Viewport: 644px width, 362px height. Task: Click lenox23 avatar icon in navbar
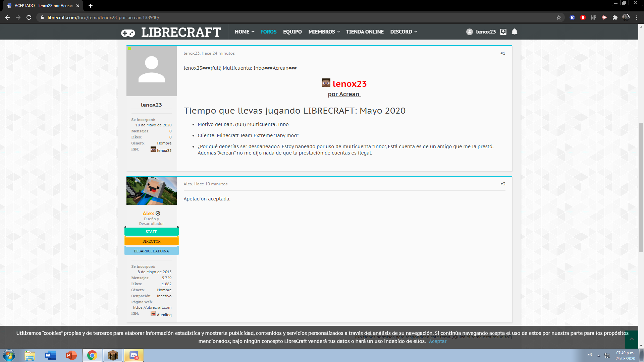(470, 32)
